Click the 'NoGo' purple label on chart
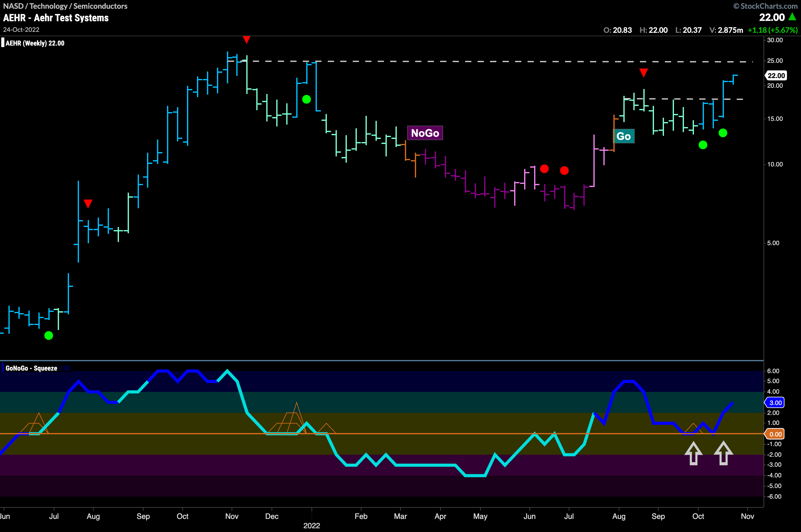 click(425, 133)
